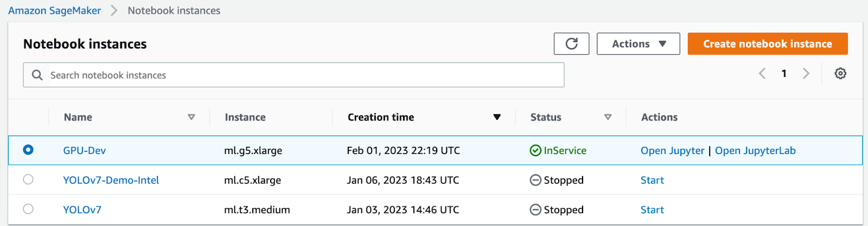Click ml.g5.xlarge instance type cell
The height and width of the screenshot is (226, 868).
(x=253, y=151)
